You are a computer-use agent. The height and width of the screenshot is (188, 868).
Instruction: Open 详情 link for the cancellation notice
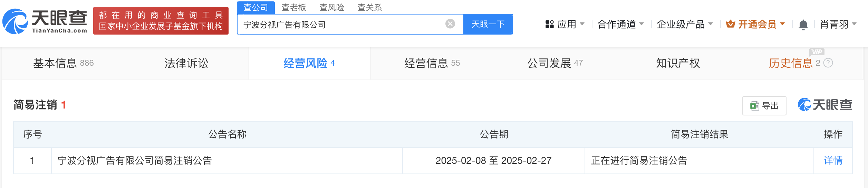[x=833, y=160]
